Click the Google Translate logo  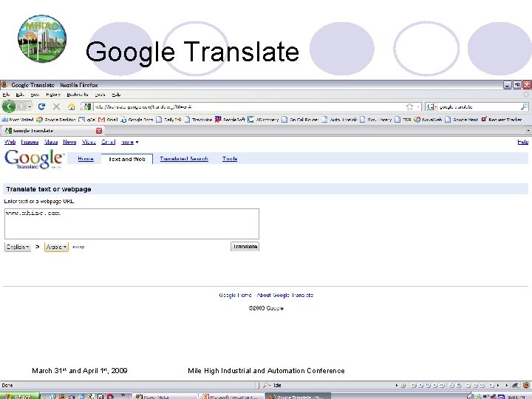pyautogui.click(x=34, y=159)
